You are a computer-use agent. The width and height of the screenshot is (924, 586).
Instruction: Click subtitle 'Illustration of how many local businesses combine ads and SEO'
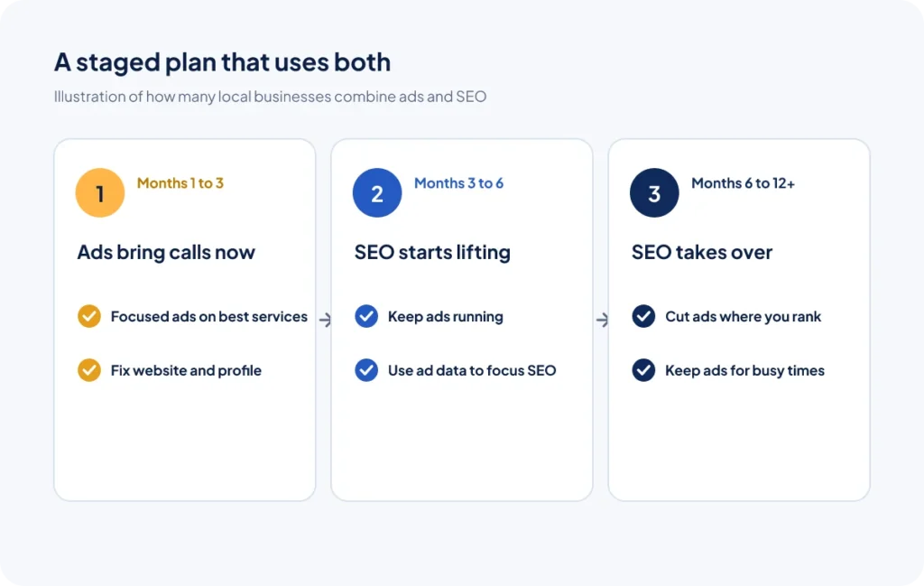(x=270, y=97)
